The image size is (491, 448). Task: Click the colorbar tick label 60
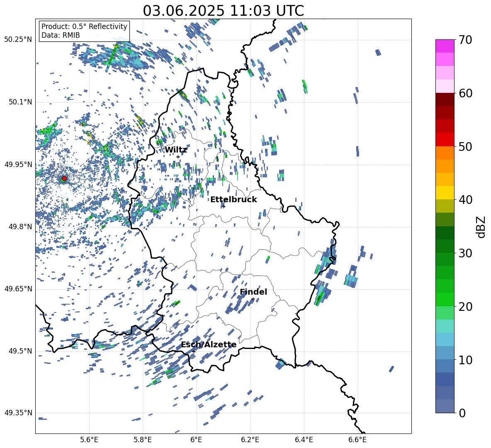pyautogui.click(x=465, y=93)
